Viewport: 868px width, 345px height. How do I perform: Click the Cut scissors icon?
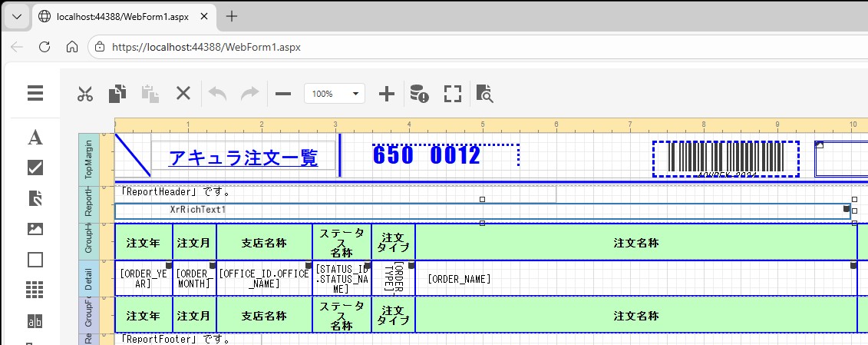pyautogui.click(x=84, y=94)
